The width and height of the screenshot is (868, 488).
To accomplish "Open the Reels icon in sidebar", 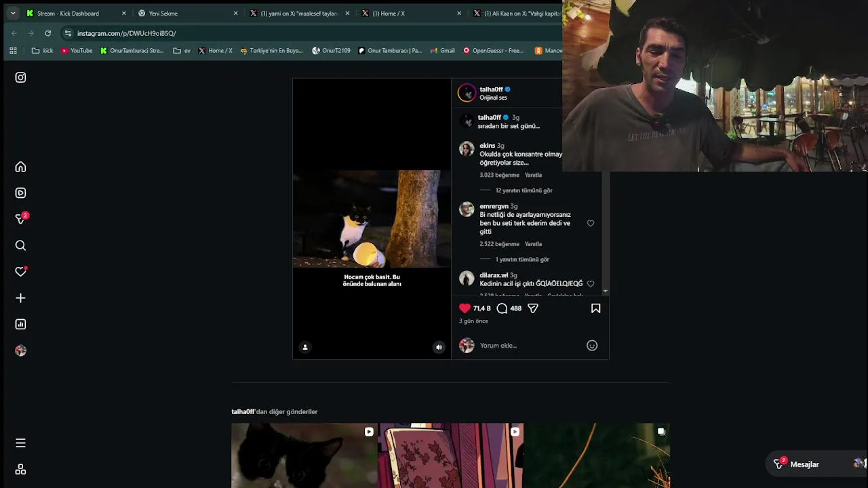I will [20, 193].
